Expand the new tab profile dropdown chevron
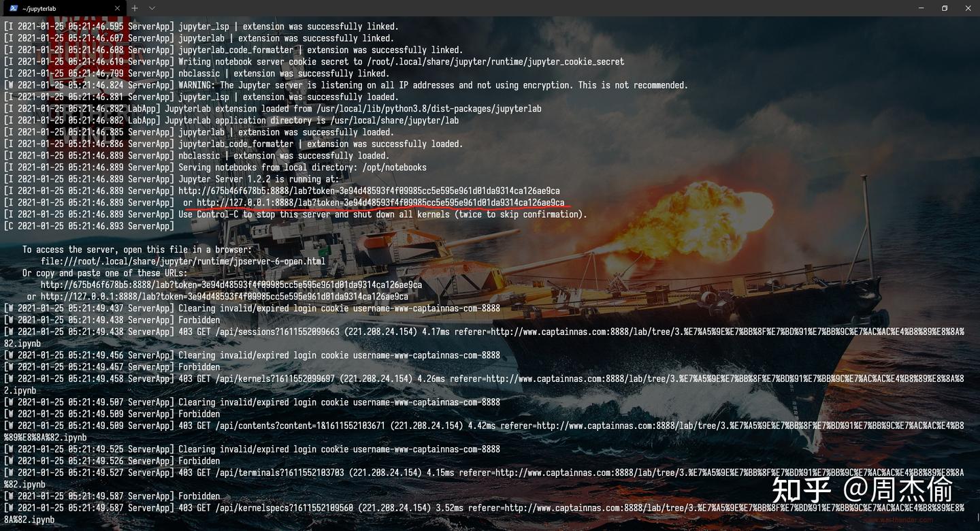 [152, 8]
